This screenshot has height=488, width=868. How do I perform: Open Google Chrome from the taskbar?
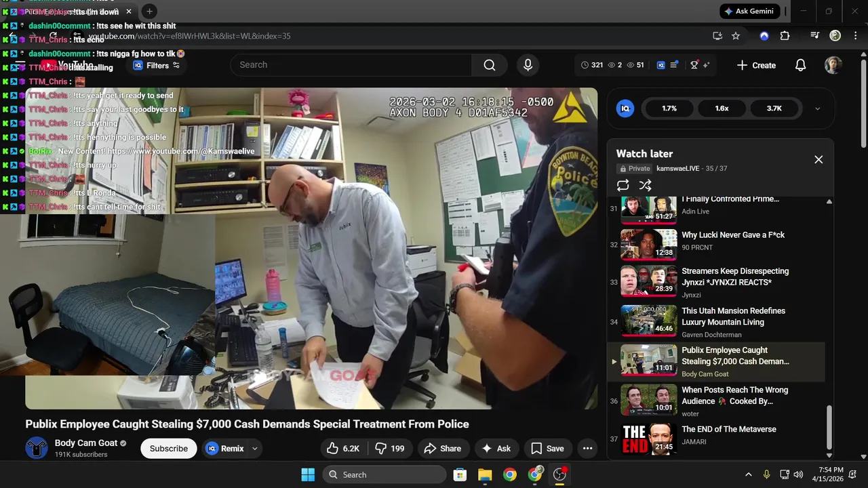pyautogui.click(x=510, y=474)
